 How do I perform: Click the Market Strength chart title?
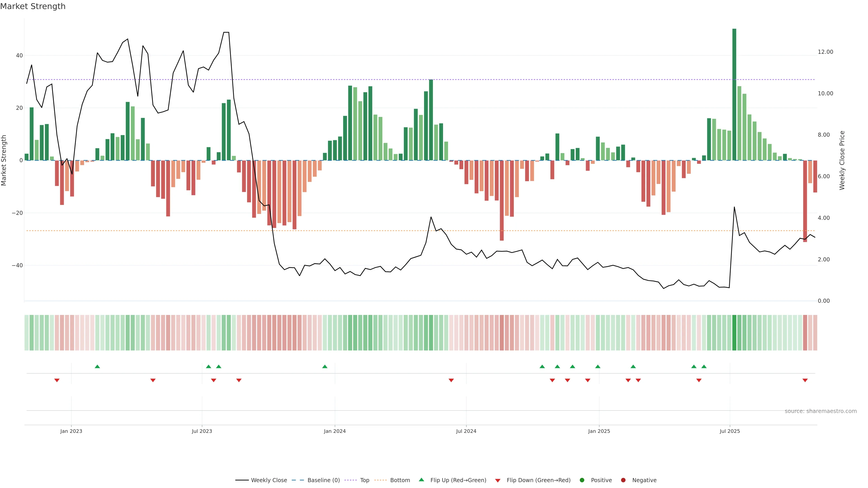(x=33, y=6)
